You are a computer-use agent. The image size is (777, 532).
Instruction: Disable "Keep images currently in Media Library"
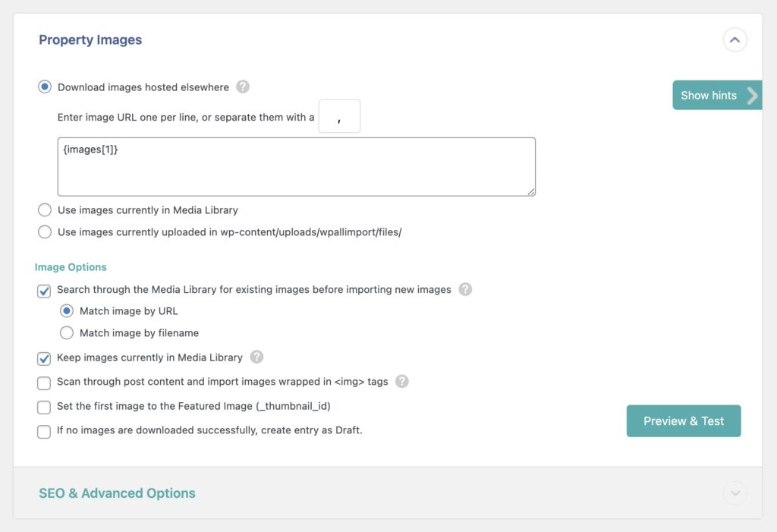(x=43, y=357)
